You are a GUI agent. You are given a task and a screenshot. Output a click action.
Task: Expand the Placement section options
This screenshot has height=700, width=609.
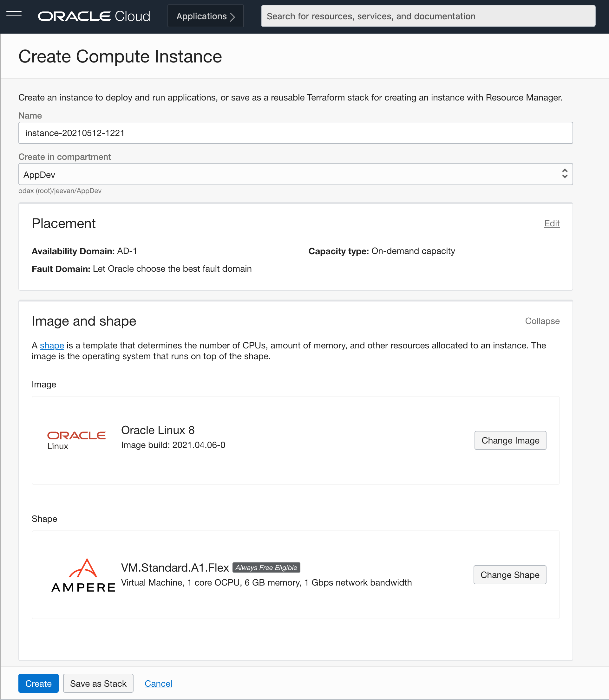(x=551, y=224)
